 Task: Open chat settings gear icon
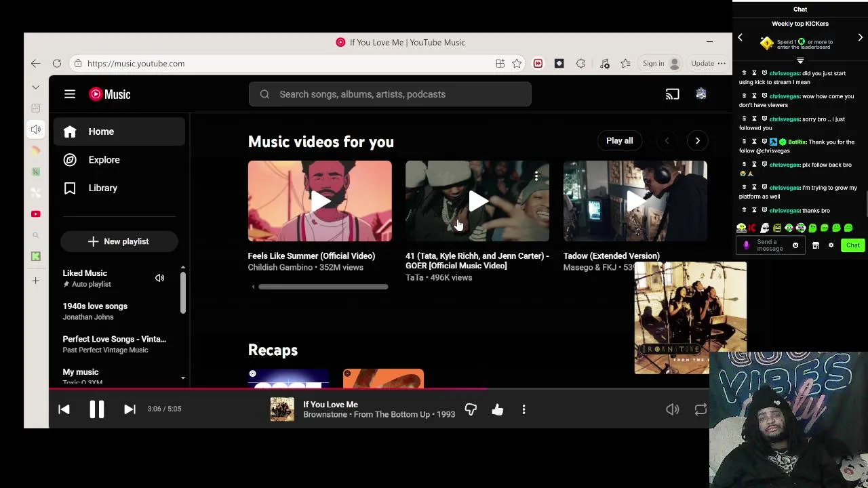(831, 245)
